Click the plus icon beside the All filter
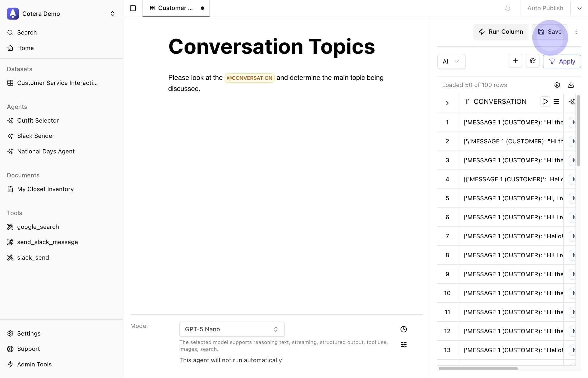 515,61
